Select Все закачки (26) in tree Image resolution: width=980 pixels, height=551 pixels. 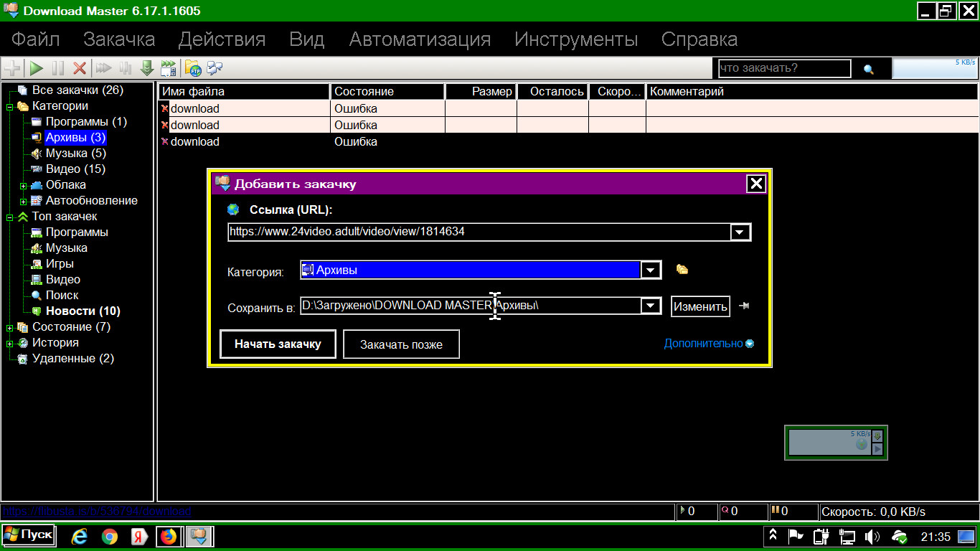(x=77, y=90)
